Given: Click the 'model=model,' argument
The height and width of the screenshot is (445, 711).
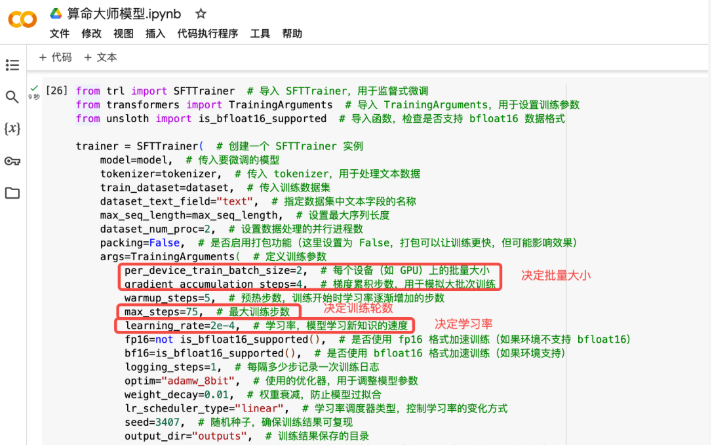Looking at the screenshot, I should click(x=136, y=160).
